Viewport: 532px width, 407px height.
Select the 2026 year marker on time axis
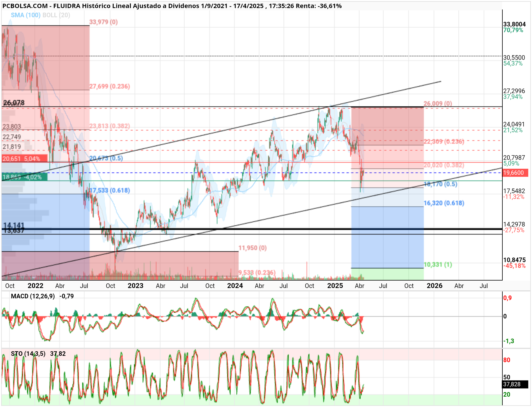435,286
